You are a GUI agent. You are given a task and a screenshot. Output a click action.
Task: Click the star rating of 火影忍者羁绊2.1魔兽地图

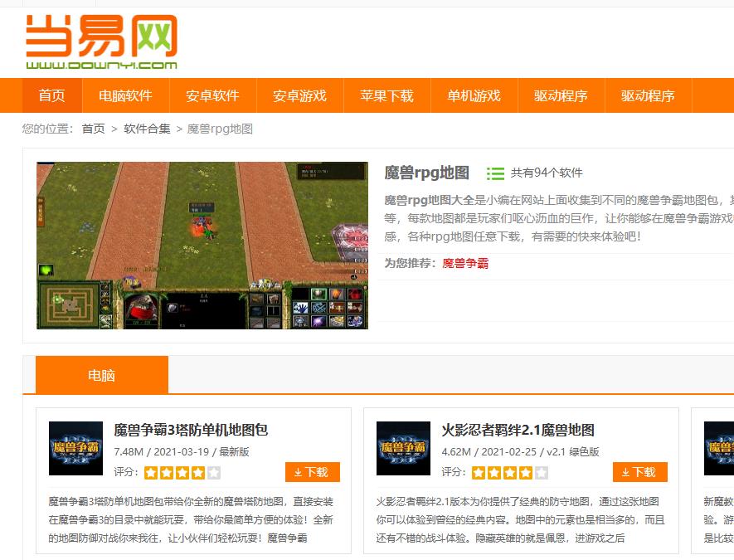click(510, 472)
